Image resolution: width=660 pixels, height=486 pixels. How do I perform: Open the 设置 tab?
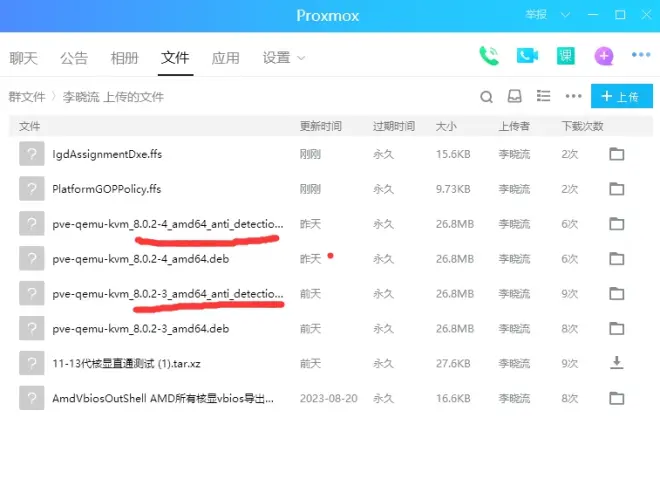tap(277, 58)
